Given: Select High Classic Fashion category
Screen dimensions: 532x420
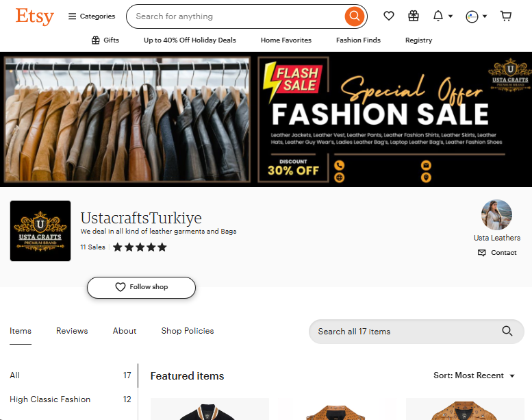Looking at the screenshot, I should pos(71,399).
